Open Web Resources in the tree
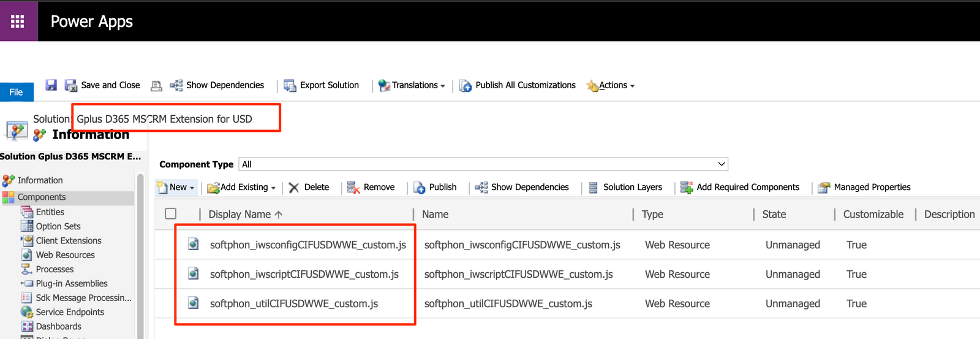980x339 pixels. [65, 255]
